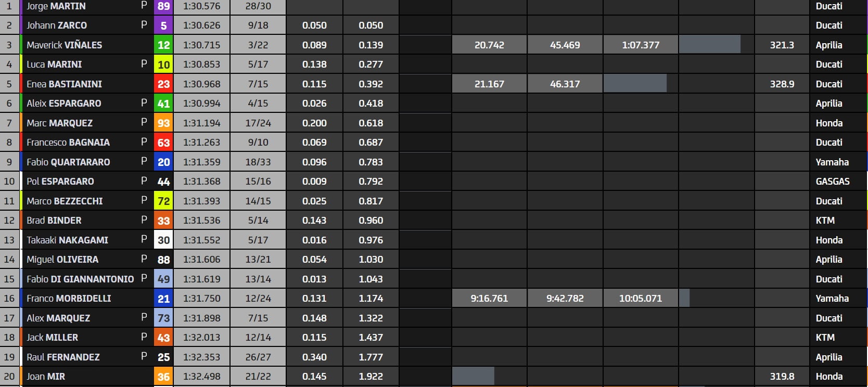Click Luca Marini's yellow number 10 badge

click(163, 64)
